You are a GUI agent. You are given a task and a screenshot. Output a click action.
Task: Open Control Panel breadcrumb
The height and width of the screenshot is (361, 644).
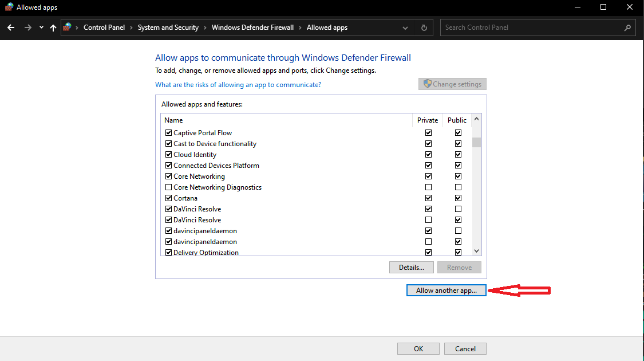[104, 28]
